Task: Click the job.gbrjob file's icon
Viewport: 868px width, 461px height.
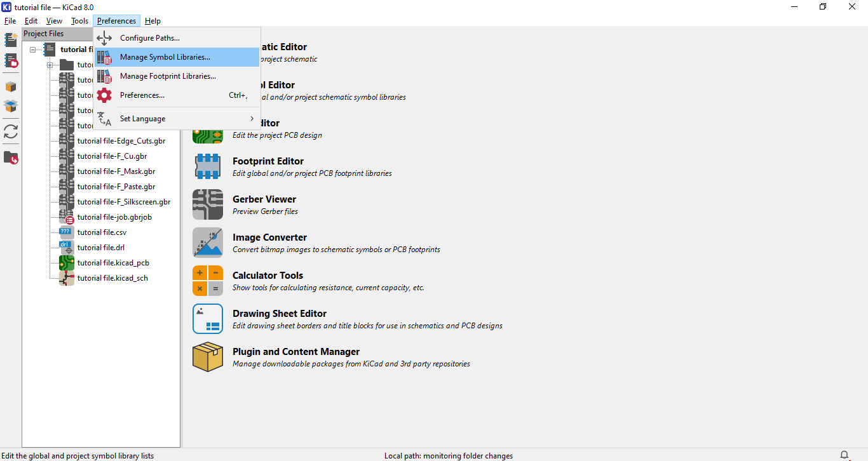Action: pyautogui.click(x=67, y=217)
